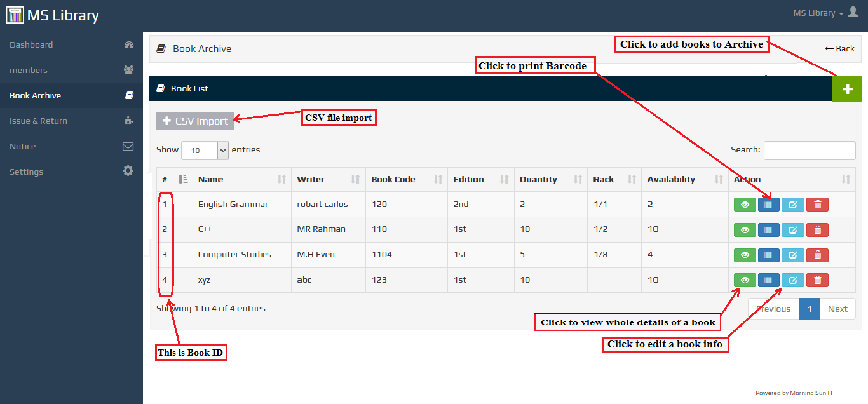Edit the Computer Studies book info

(792, 255)
